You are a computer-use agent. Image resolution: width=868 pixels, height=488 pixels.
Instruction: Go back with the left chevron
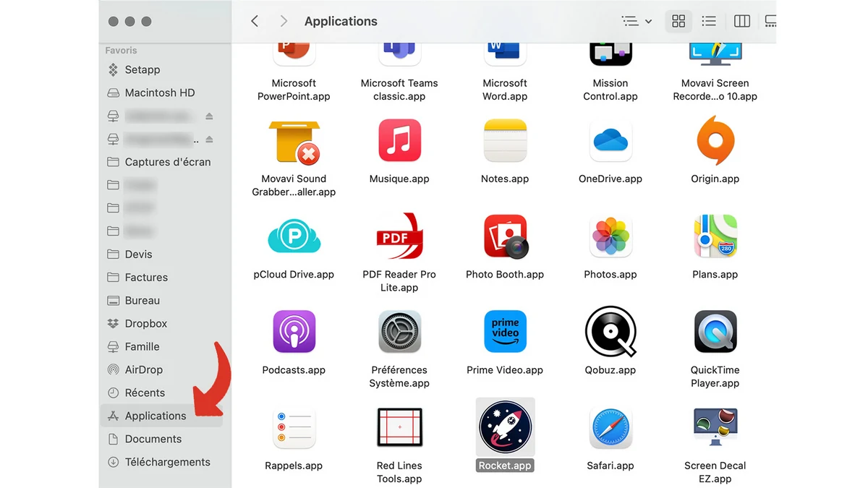[255, 21]
